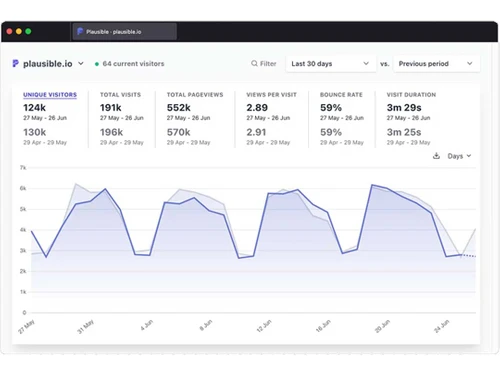Click the 1k y-axis label
Viewport: 500px width, 375px height.
coord(23,292)
